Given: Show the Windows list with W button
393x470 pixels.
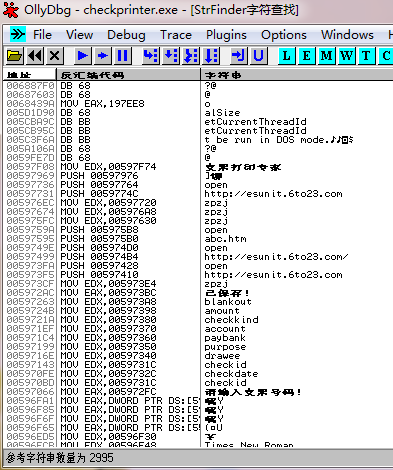Looking at the screenshot, I should click(346, 56).
